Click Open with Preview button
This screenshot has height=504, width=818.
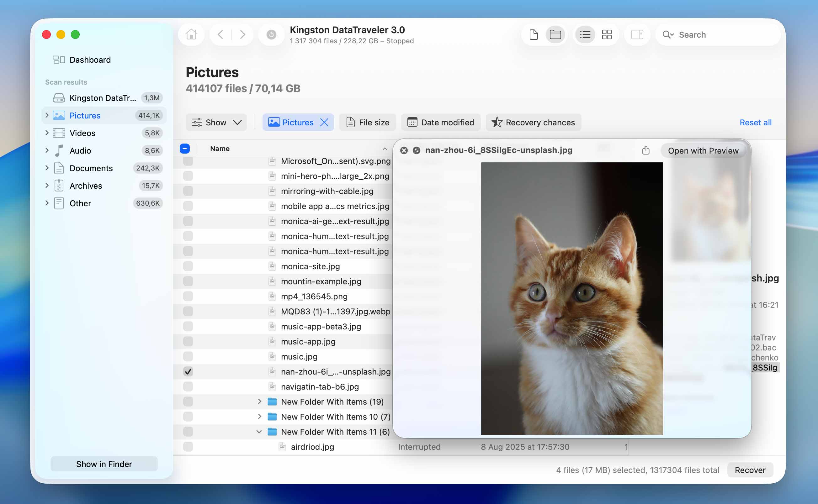703,151
